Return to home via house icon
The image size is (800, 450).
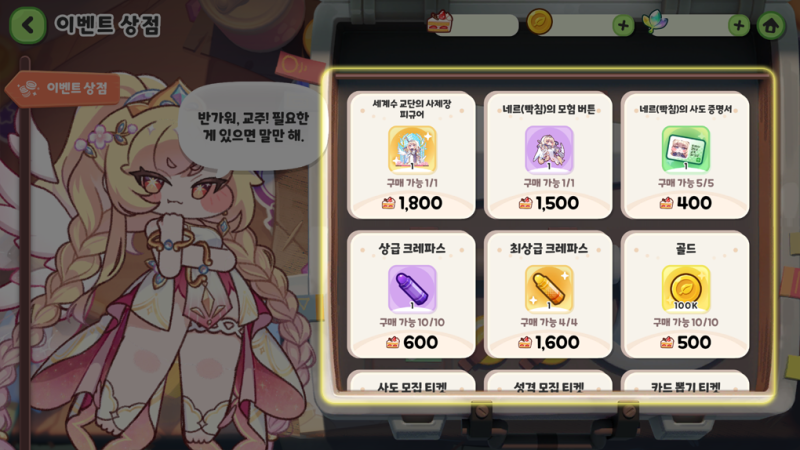(771, 25)
